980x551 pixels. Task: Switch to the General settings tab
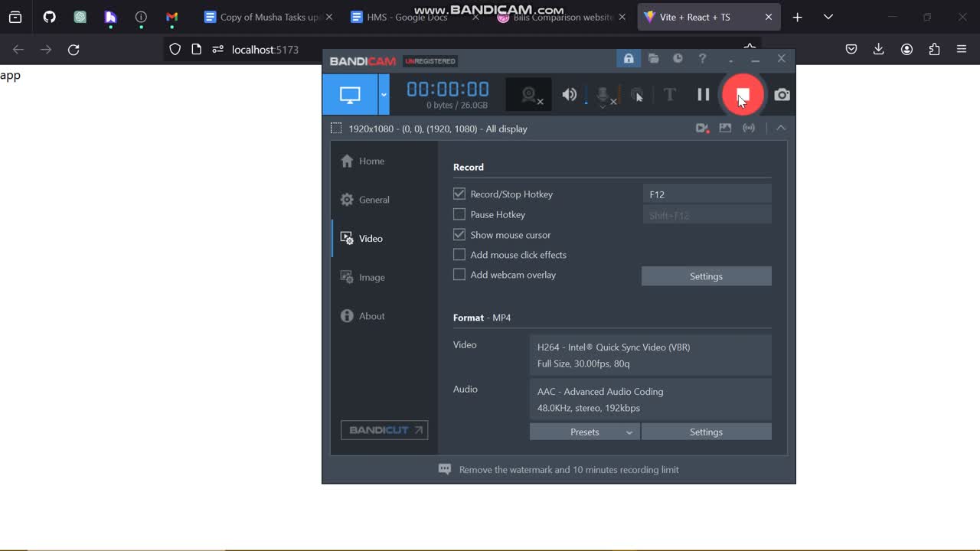tap(374, 200)
